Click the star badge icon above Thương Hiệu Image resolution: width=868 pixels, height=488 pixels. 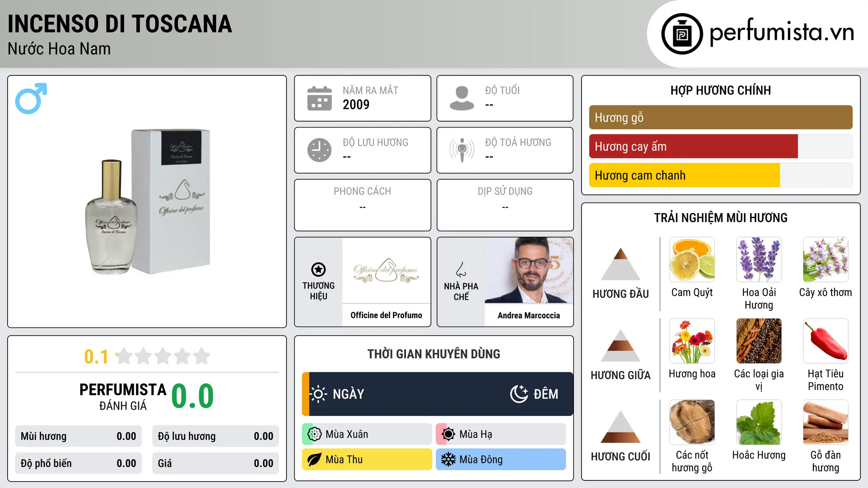318,269
